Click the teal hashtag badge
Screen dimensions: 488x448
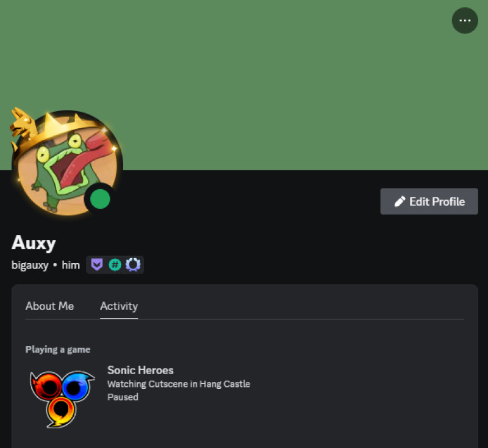tap(115, 265)
